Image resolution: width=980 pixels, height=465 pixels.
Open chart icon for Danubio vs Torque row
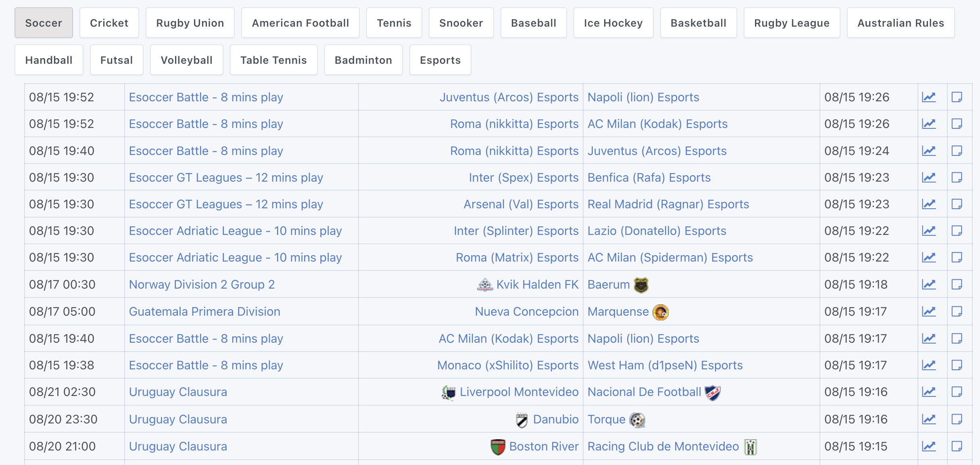(x=929, y=419)
